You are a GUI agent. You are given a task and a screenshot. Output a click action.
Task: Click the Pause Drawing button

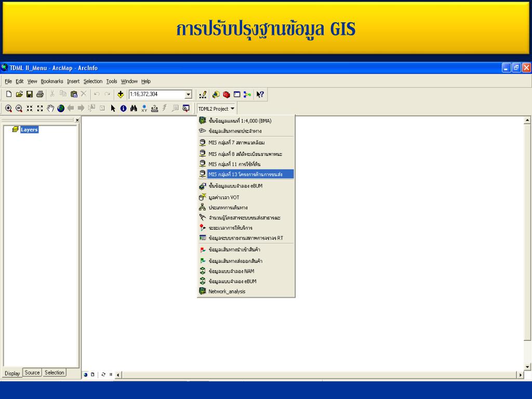111,375
